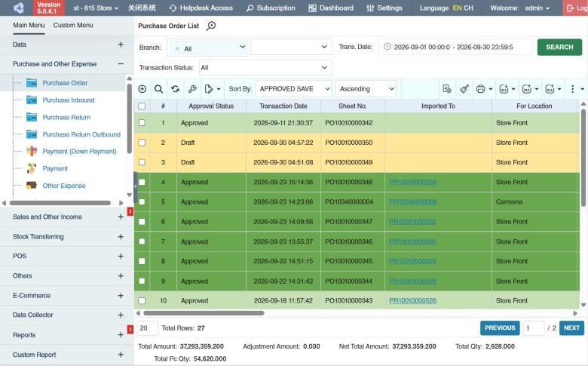Click the wrench tool icon
588x366 pixels.
192,89
